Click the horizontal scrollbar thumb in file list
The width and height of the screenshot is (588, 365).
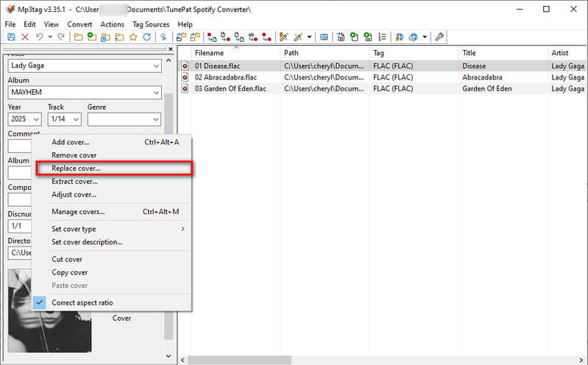(x=239, y=360)
